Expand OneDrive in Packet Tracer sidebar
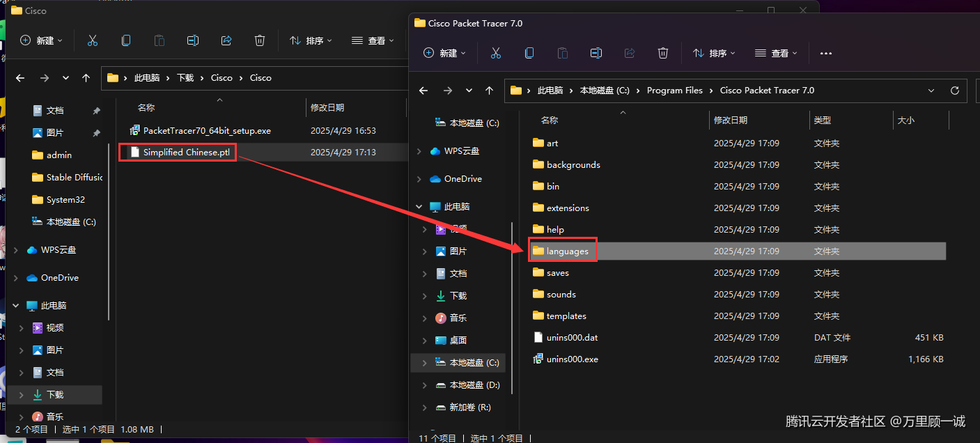The height and width of the screenshot is (443, 980). (x=419, y=179)
